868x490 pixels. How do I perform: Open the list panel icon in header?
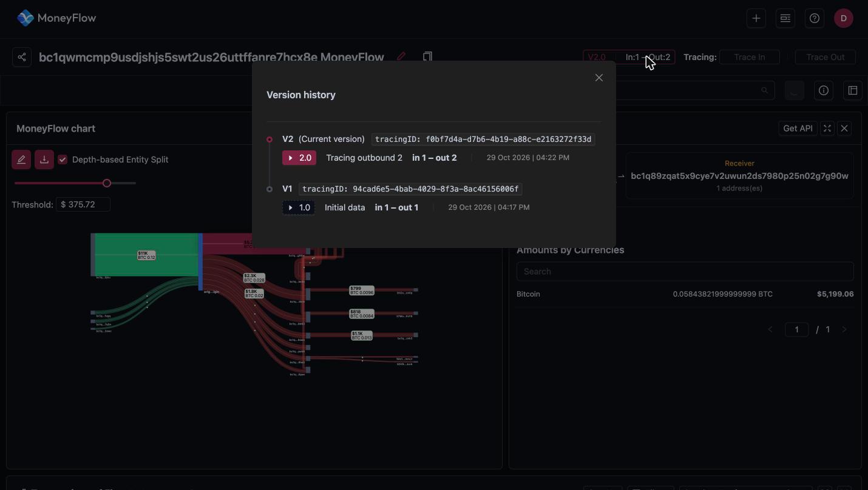[785, 18]
